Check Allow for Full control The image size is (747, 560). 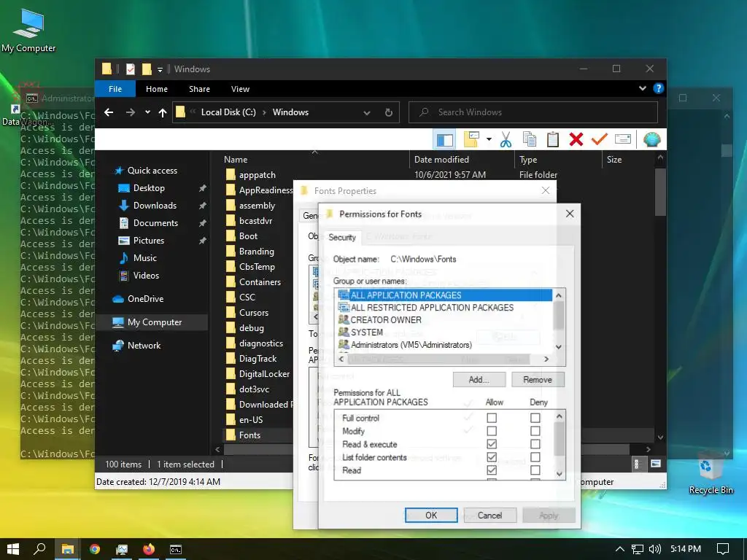[x=492, y=418]
